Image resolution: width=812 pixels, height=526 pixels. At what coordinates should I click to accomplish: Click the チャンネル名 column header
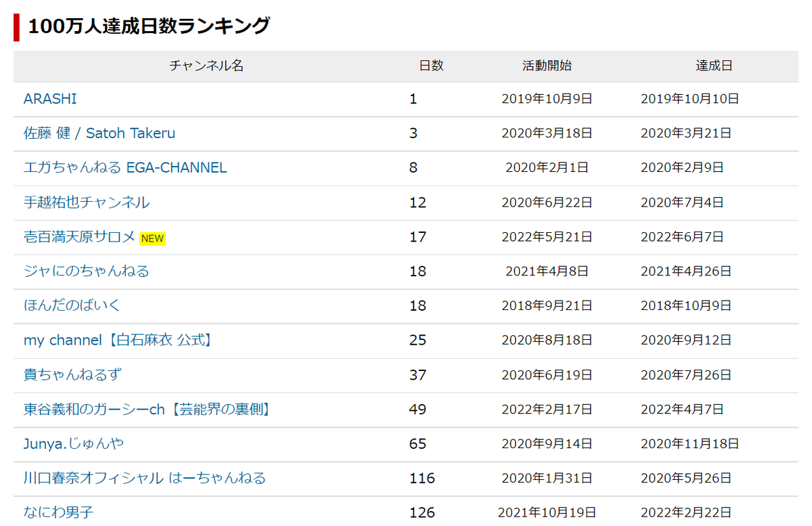pos(206,66)
